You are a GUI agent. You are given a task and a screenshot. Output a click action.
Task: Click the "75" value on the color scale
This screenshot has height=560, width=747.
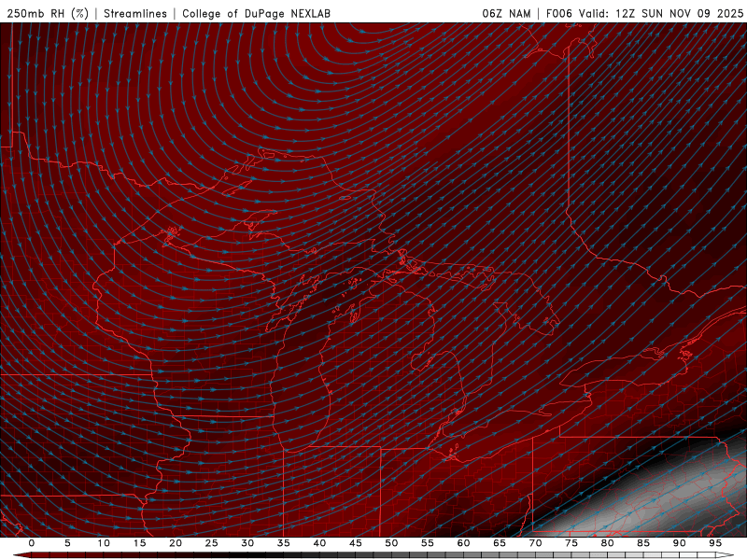[571, 543]
